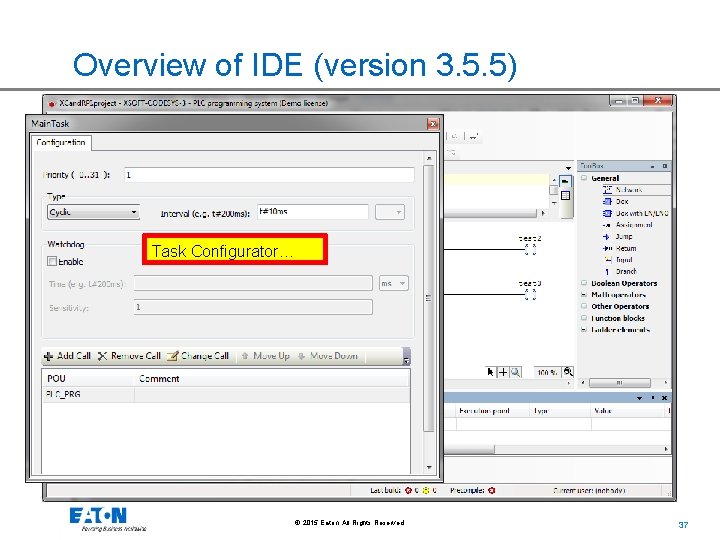Open the watchdog time ms unit dropdown
The height and width of the screenshot is (540, 720).
pyautogui.click(x=394, y=283)
